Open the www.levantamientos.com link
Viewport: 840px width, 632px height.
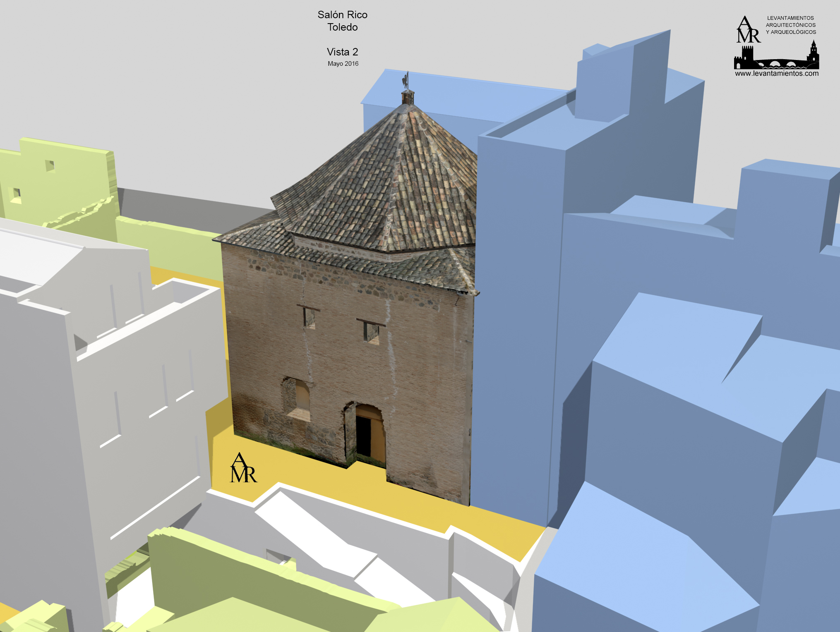[x=777, y=74]
